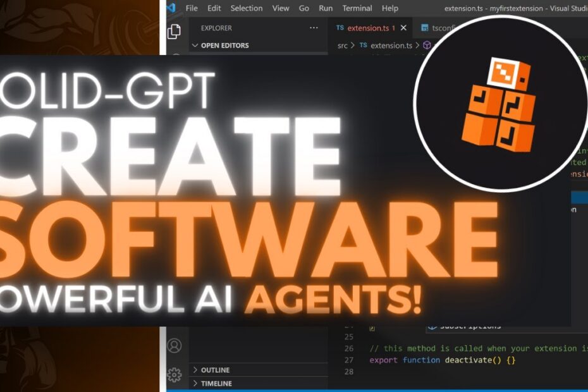Open the View menu
Screen dimensions: 588x392
point(281,8)
